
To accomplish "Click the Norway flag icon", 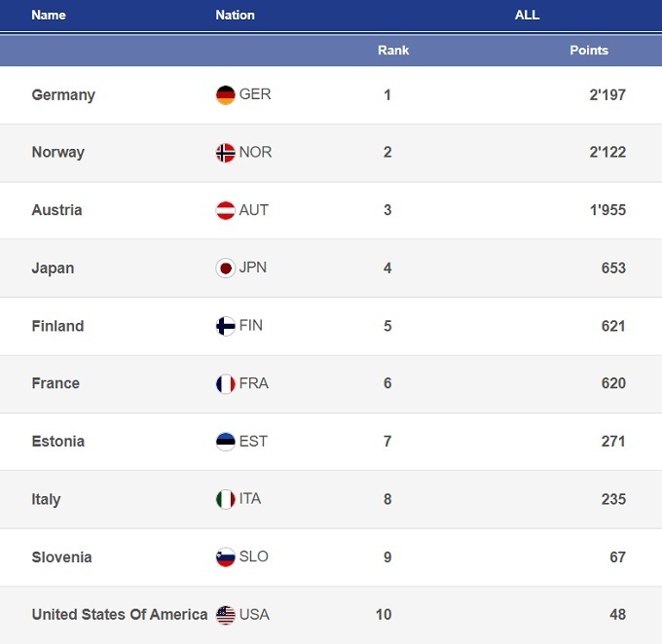I will click(226, 153).
